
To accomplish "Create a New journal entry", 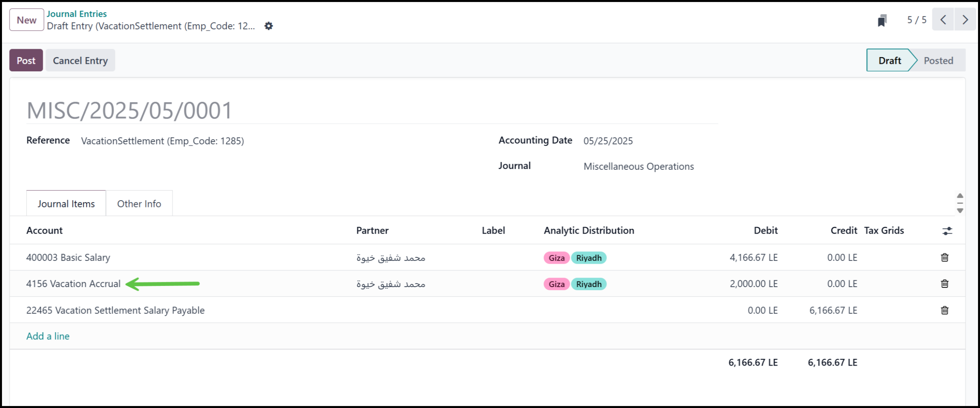I will [x=27, y=20].
